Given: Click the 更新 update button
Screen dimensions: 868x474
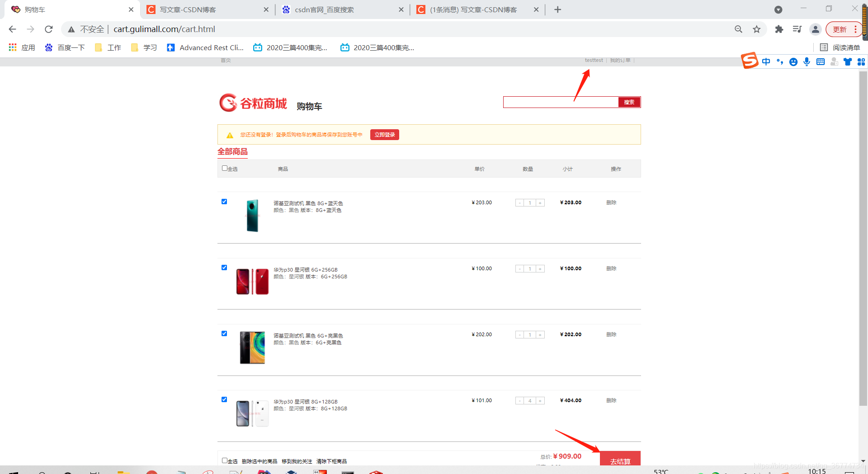Looking at the screenshot, I should point(840,29).
